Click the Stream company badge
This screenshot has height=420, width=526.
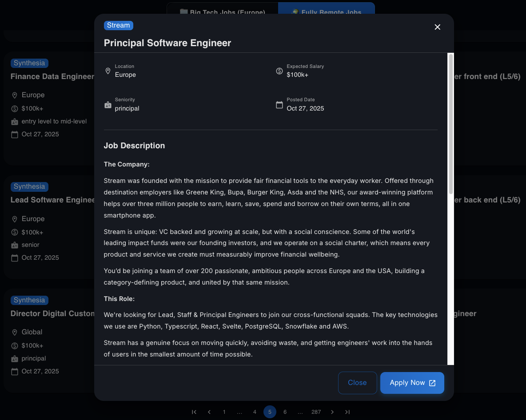[x=119, y=25]
